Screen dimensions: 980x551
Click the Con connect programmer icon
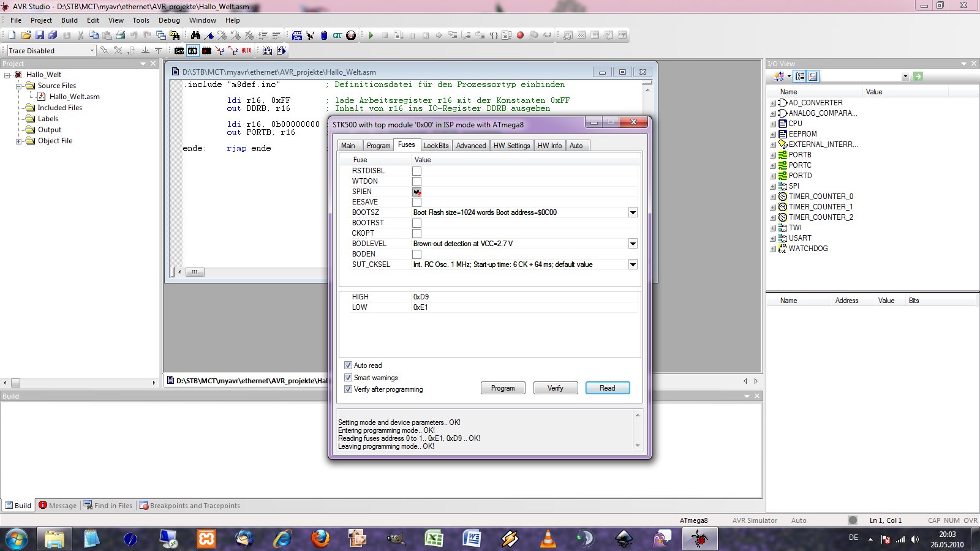(179, 51)
